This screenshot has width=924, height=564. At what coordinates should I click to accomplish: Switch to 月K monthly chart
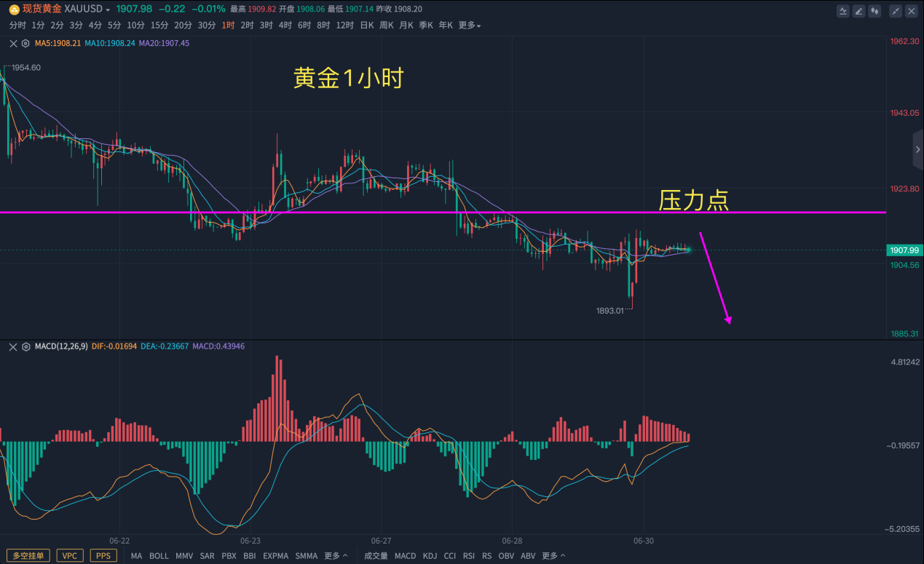tap(406, 25)
